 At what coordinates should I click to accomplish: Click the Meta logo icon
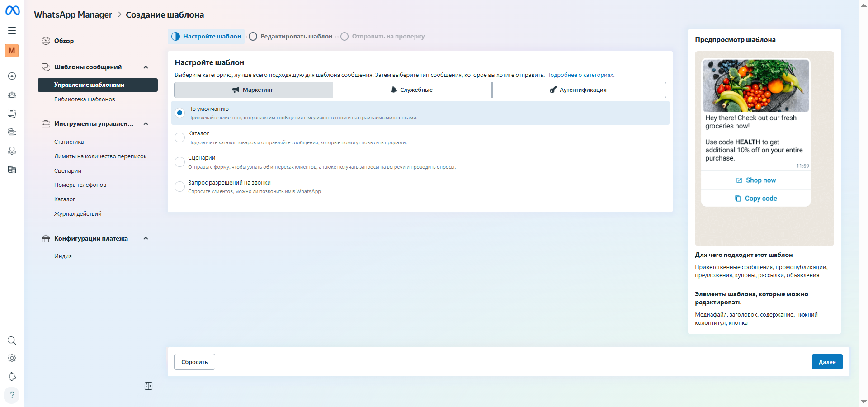click(12, 10)
